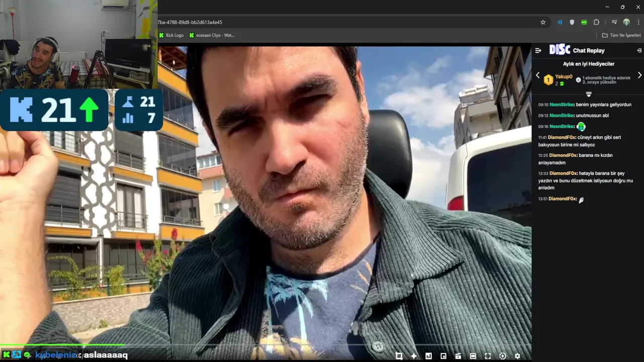Show next top gifter with right chevron

click(x=639, y=75)
